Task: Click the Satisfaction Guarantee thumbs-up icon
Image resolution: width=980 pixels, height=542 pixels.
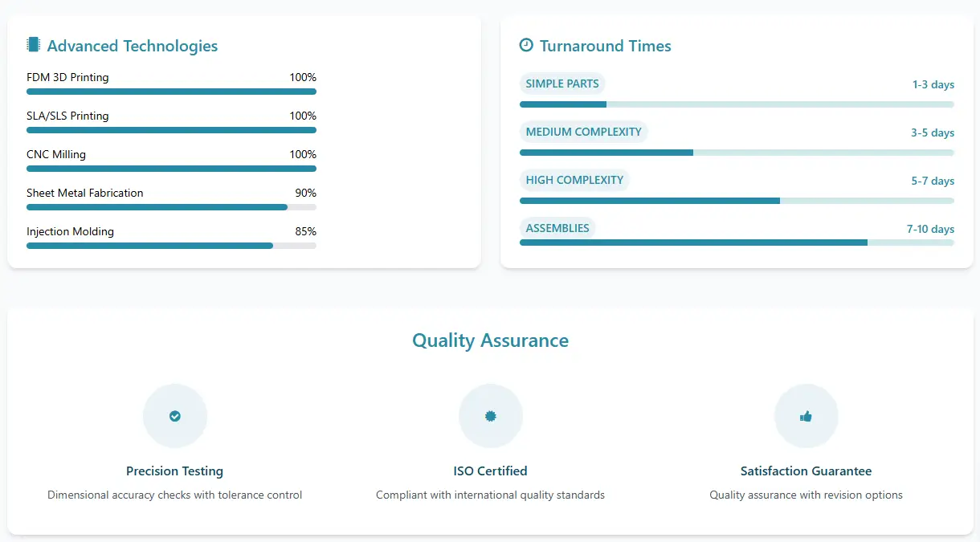Action: click(806, 416)
